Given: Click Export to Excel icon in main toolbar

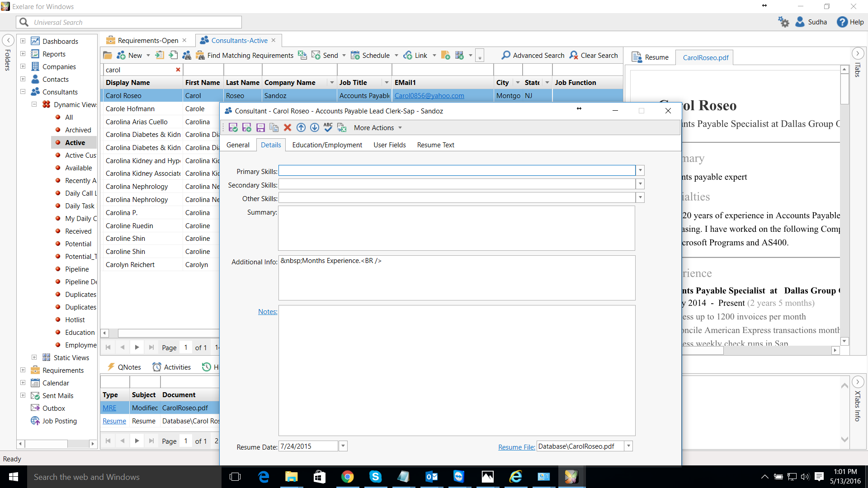Looking at the screenshot, I should 302,56.
